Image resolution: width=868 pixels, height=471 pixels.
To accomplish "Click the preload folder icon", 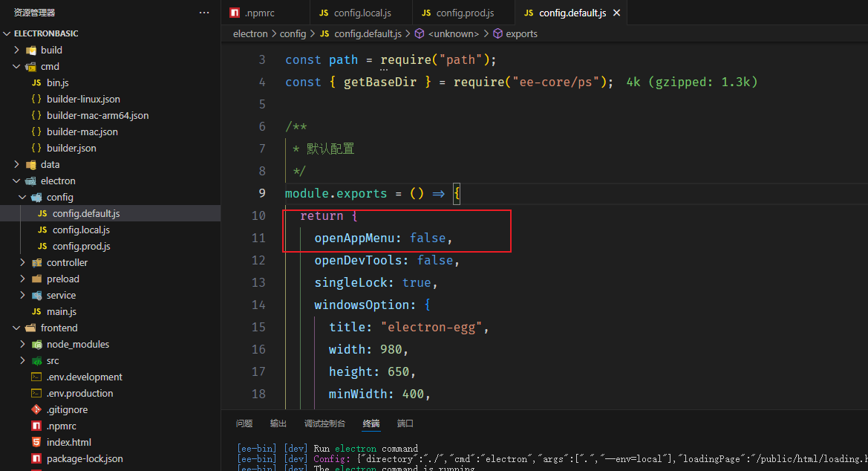I will 36,279.
